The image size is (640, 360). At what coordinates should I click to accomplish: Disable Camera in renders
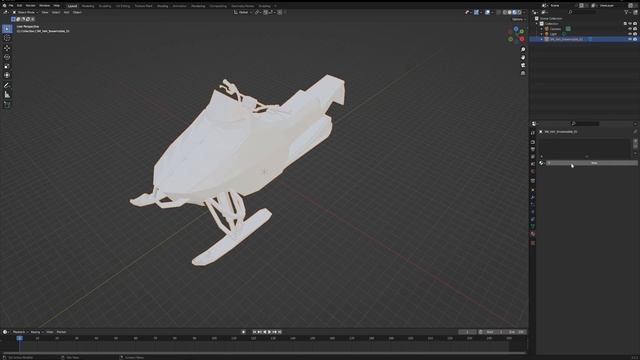pos(635,29)
